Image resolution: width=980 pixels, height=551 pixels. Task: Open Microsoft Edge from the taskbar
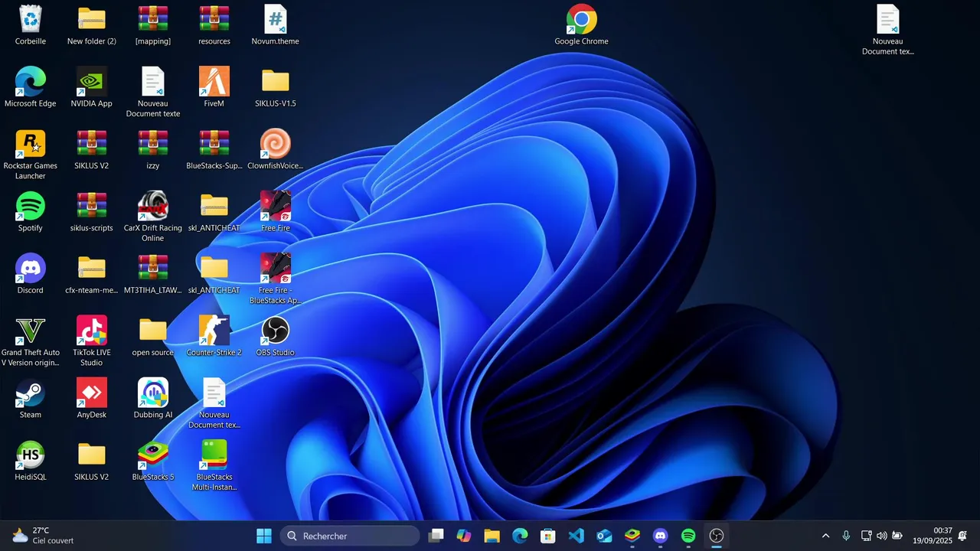coord(520,536)
